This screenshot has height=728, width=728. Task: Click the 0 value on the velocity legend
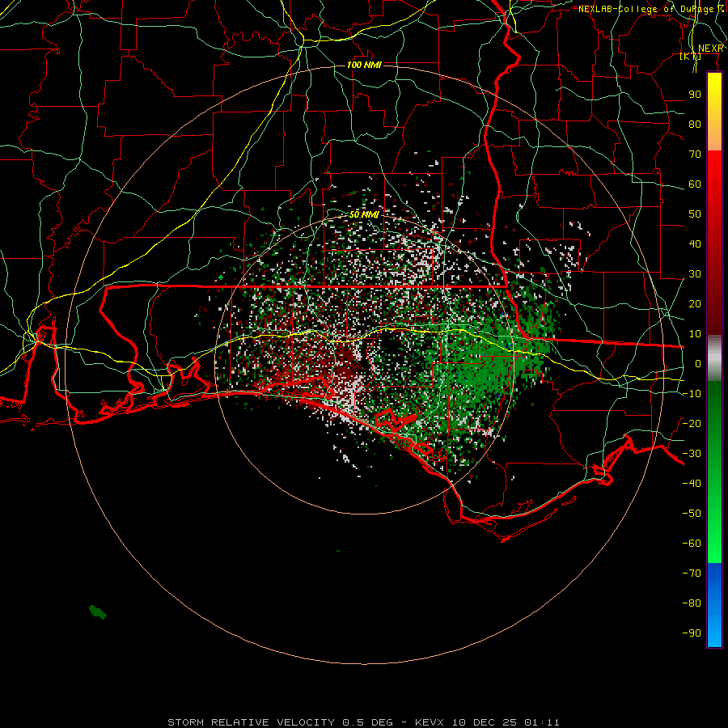coord(698,363)
